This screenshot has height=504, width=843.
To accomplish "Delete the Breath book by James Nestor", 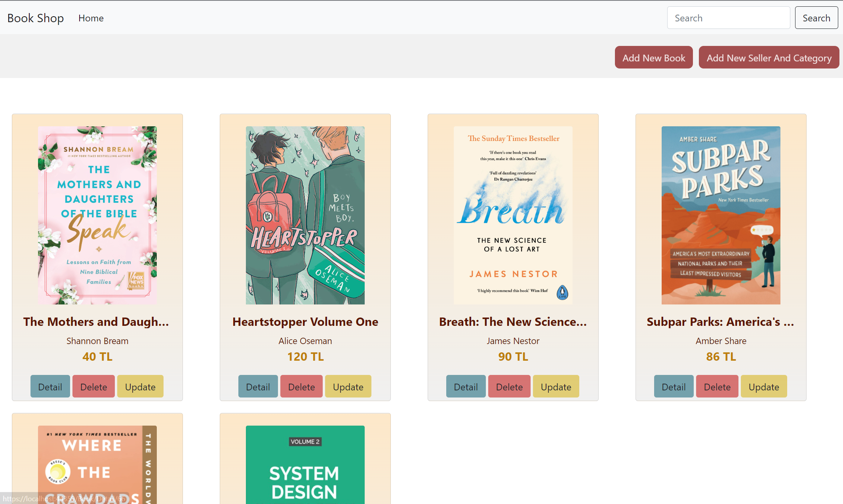I will 509,386.
